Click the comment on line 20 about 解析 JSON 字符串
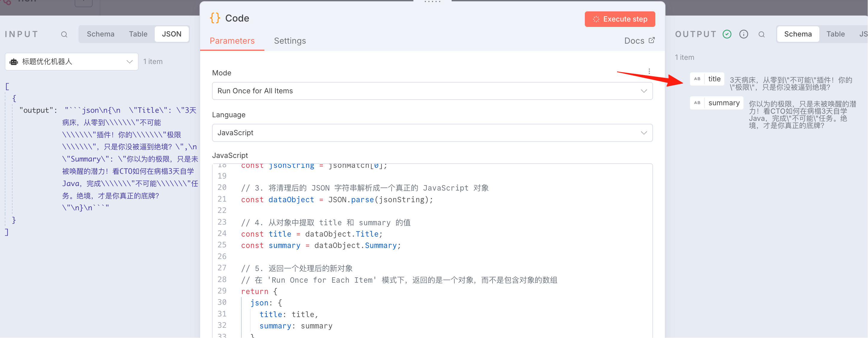 coord(365,188)
